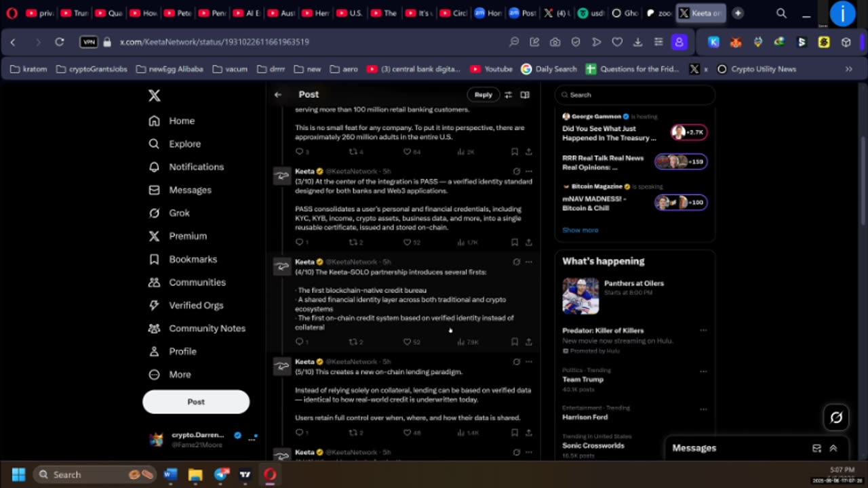Open George Gammon's live space
This screenshot has width=868, height=488.
pyautogui.click(x=635, y=128)
